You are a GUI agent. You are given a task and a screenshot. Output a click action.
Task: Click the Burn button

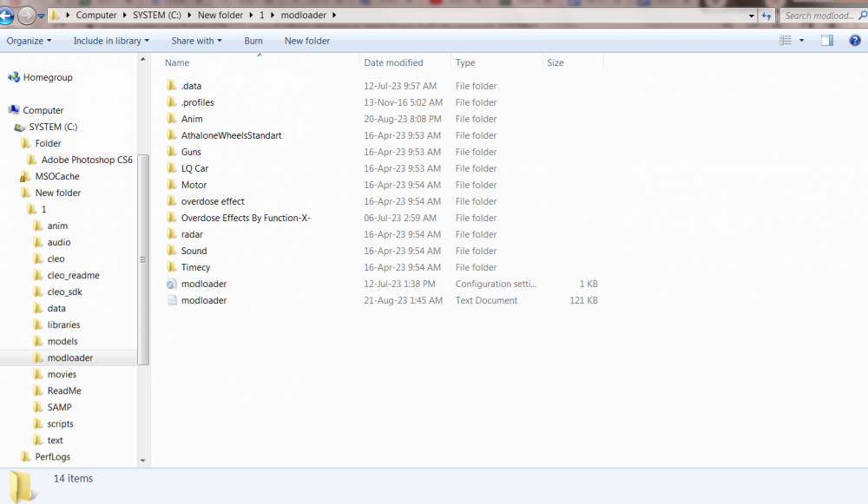(253, 41)
